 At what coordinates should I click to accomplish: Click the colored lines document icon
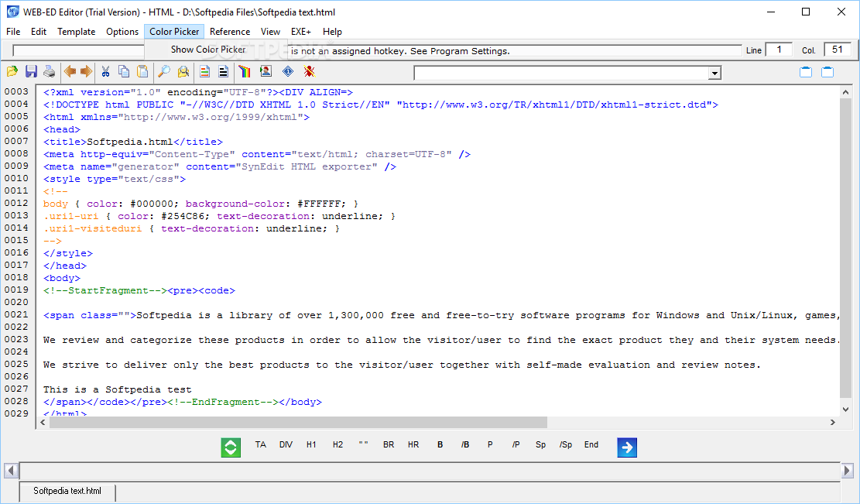click(x=204, y=71)
